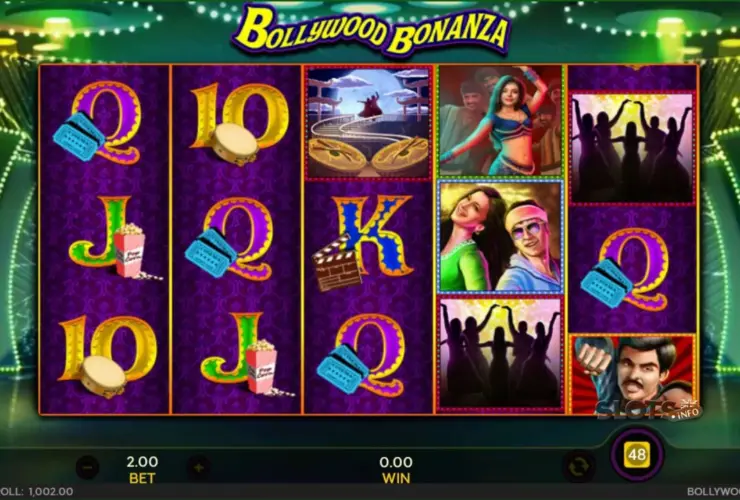The image size is (740, 500).
Task: Click the dancer silhouettes in fourth reel
Action: pos(500,353)
